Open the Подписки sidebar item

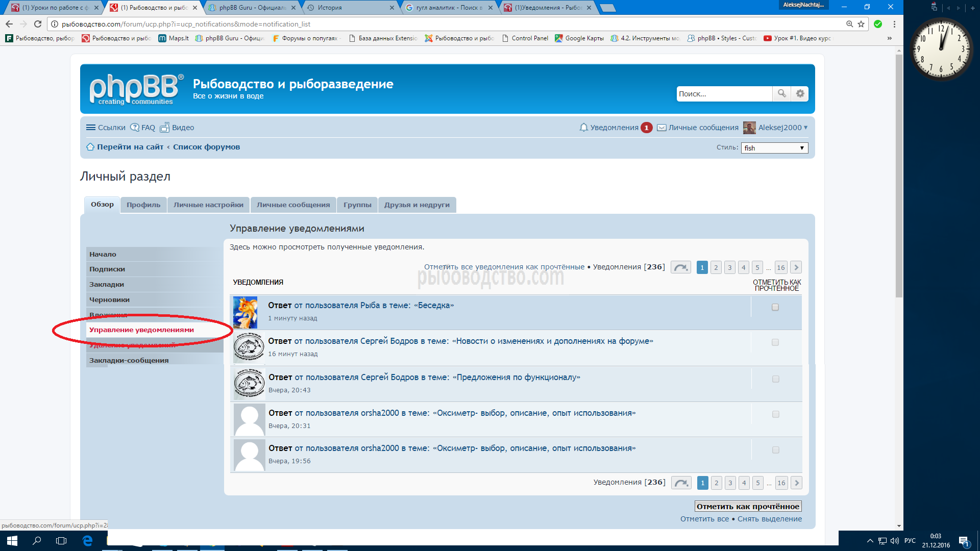[107, 269]
